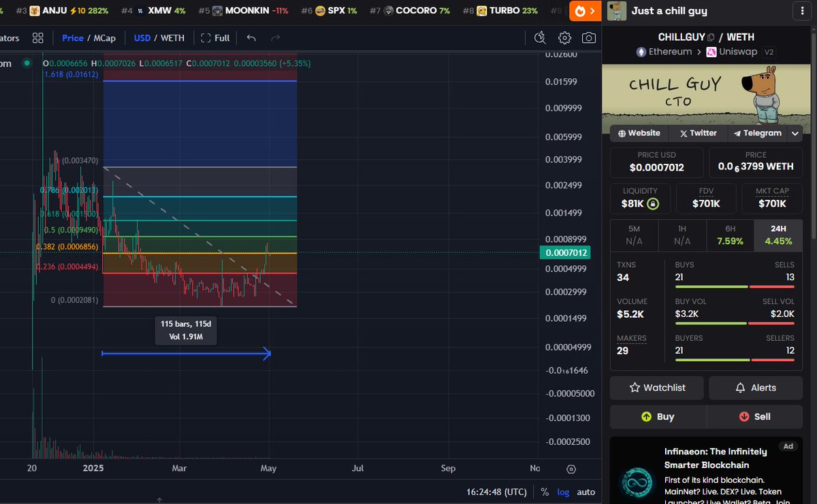The width and height of the screenshot is (817, 504).
Task: Open the Ethereum chain link
Action: pos(664,52)
